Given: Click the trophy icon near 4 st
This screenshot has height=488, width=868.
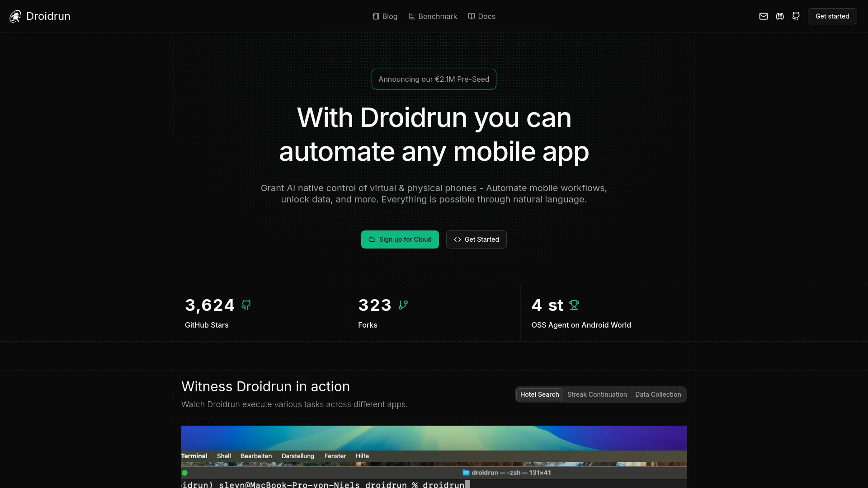Looking at the screenshot, I should [x=574, y=305].
